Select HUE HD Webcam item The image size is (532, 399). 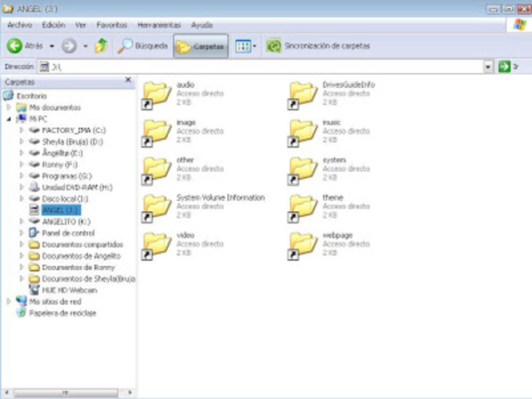pyautogui.click(x=70, y=290)
